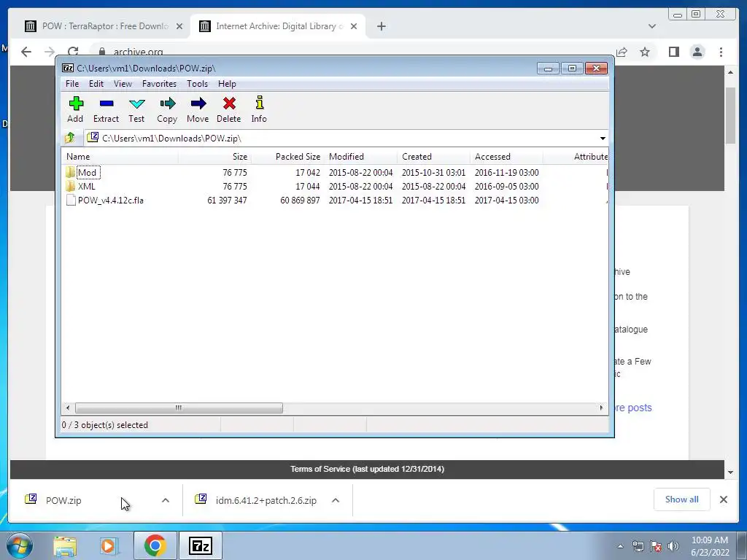Select the Mod folder icon
This screenshot has height=560, width=747.
point(71,172)
